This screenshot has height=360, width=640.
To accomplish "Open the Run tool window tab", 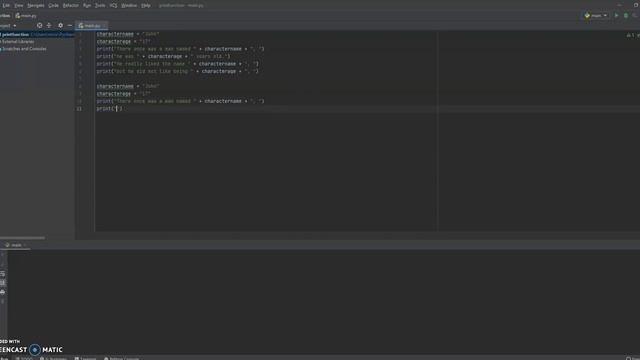I will point(4,358).
